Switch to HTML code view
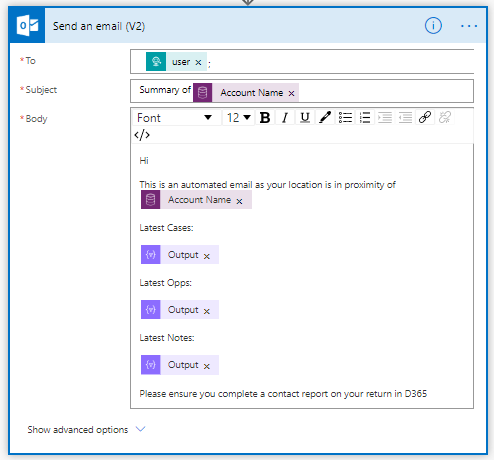The height and width of the screenshot is (460, 494). (x=142, y=135)
